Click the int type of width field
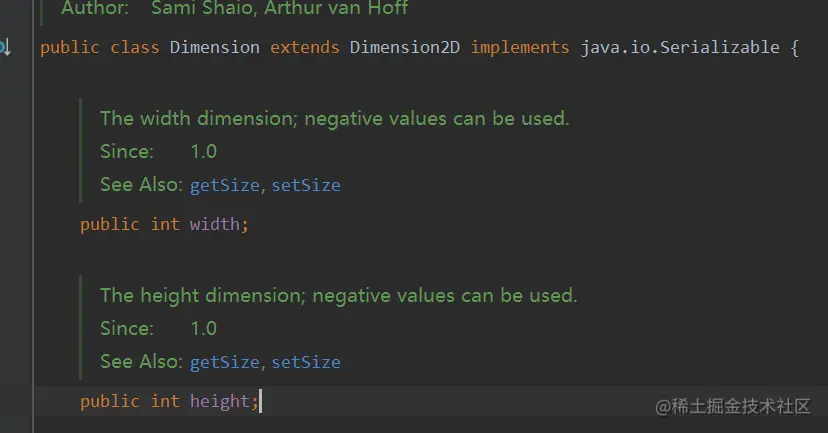Viewport: 828px width, 433px height. click(x=165, y=224)
